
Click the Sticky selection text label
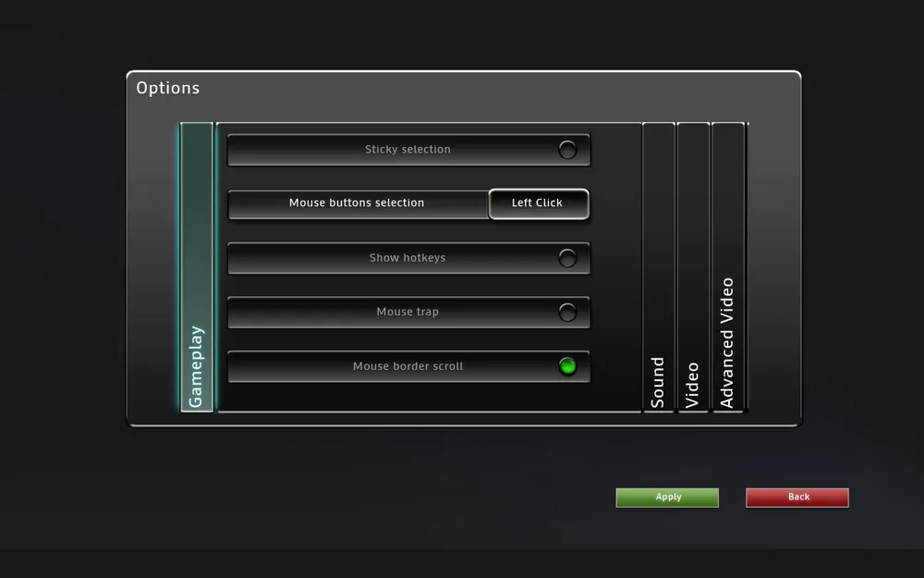[407, 150]
